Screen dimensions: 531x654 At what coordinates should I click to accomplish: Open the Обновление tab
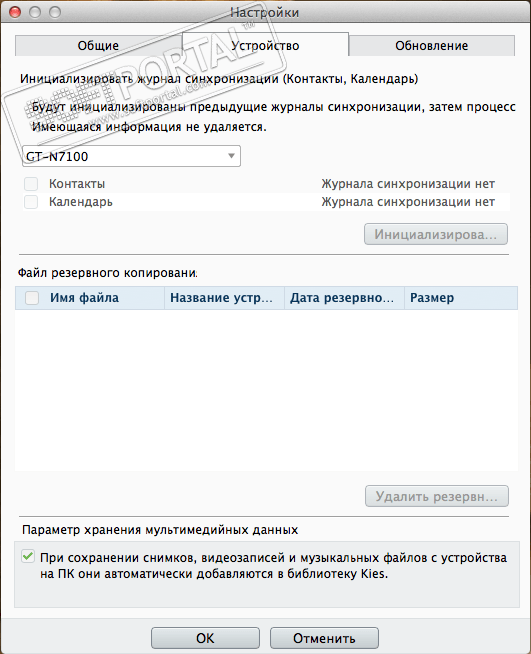coord(432,45)
